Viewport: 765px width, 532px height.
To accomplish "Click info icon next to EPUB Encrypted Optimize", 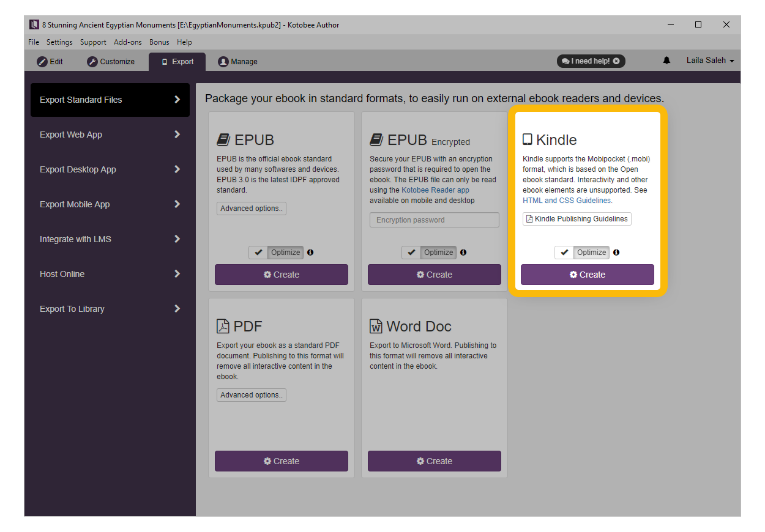I will coord(463,253).
